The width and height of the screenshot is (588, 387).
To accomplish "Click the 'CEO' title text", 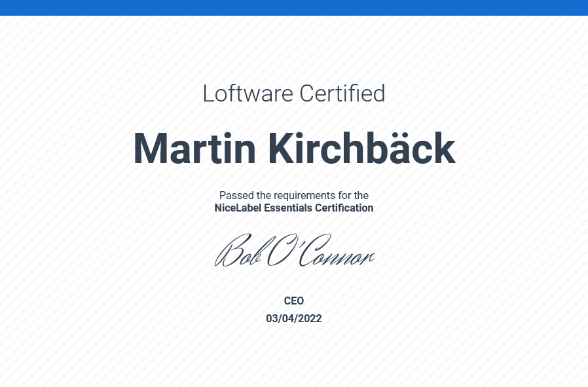I will click(294, 301).
